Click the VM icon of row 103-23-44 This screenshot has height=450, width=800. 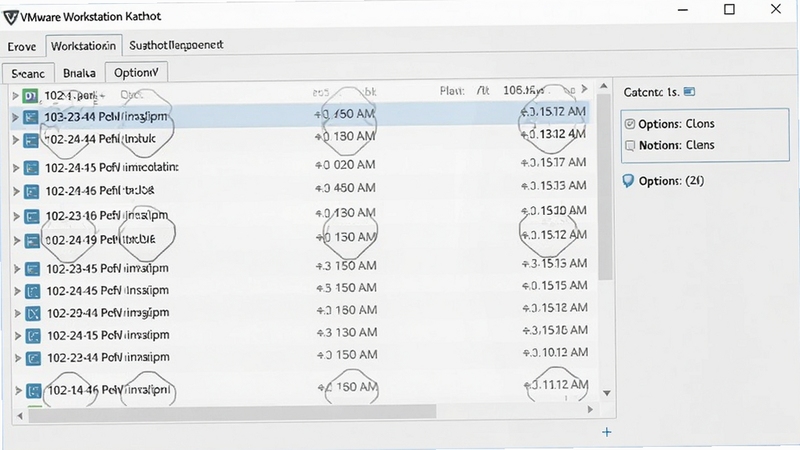click(x=31, y=117)
